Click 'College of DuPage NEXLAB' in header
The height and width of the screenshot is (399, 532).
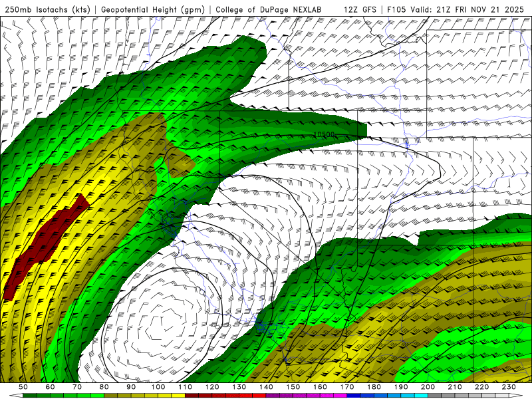[269, 10]
